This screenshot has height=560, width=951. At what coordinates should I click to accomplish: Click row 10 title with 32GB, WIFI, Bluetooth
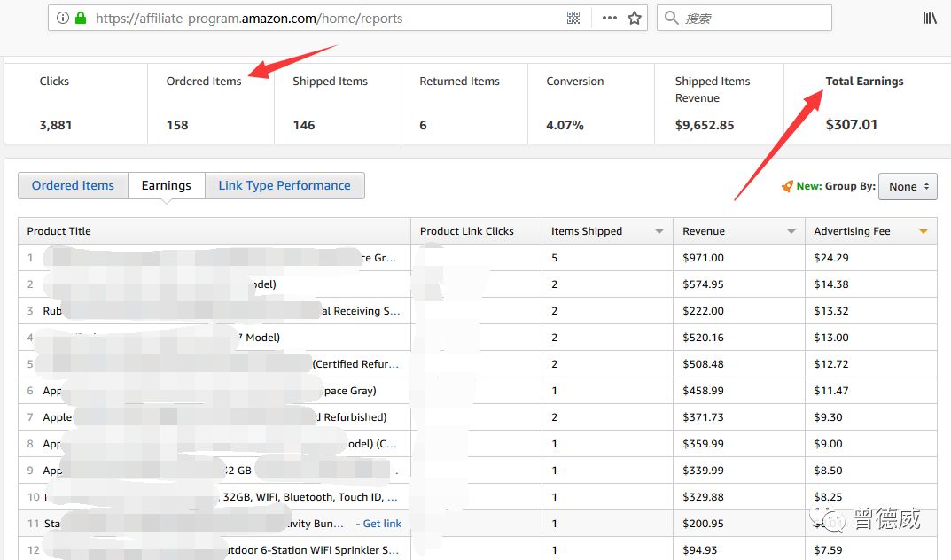point(310,498)
